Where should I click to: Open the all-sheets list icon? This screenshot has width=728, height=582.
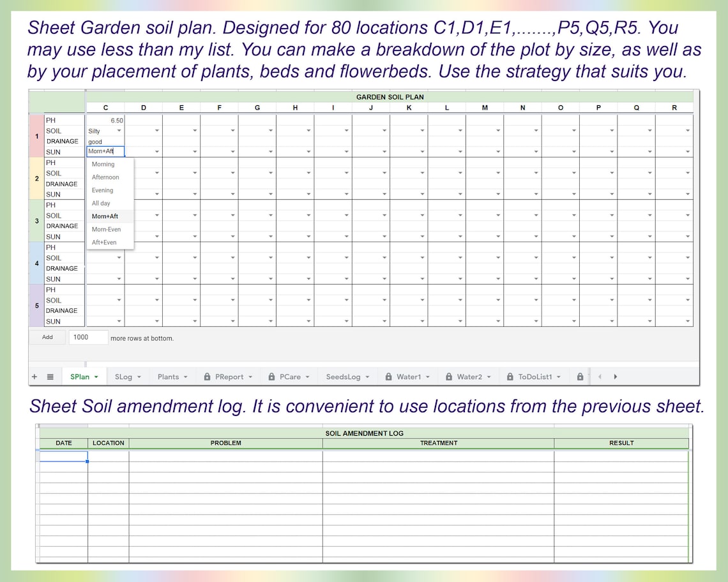[x=50, y=377]
